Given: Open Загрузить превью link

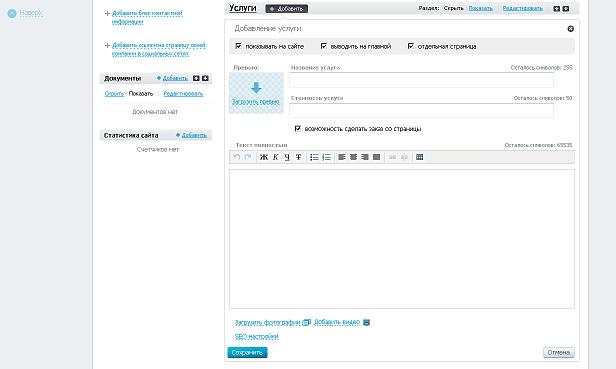Looking at the screenshot, I should [255, 102].
